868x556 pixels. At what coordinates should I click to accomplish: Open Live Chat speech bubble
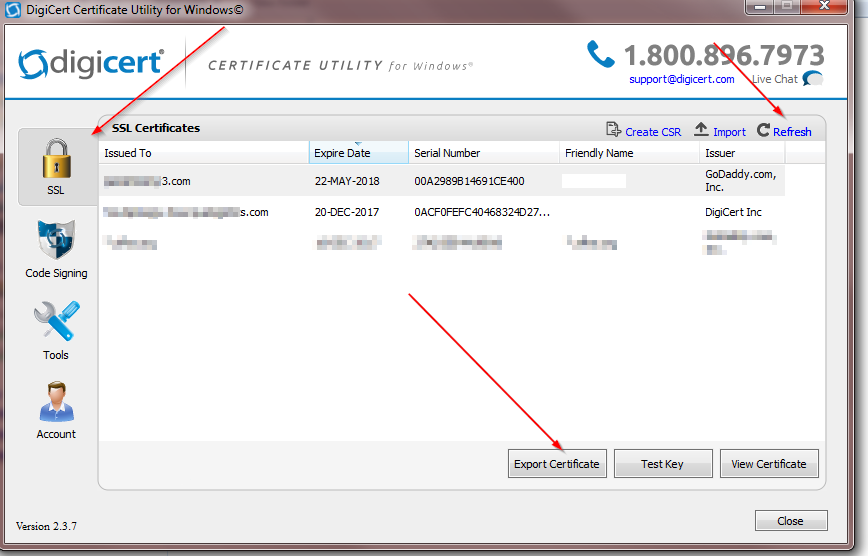pos(813,80)
